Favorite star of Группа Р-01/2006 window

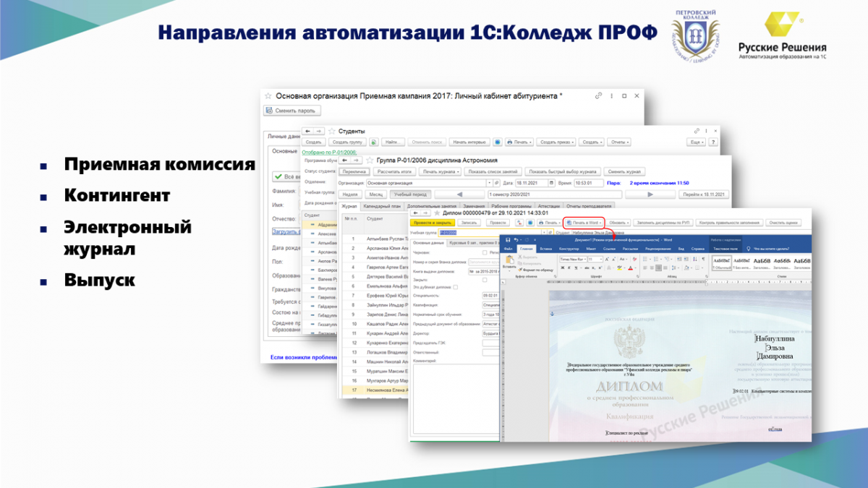pos(370,160)
